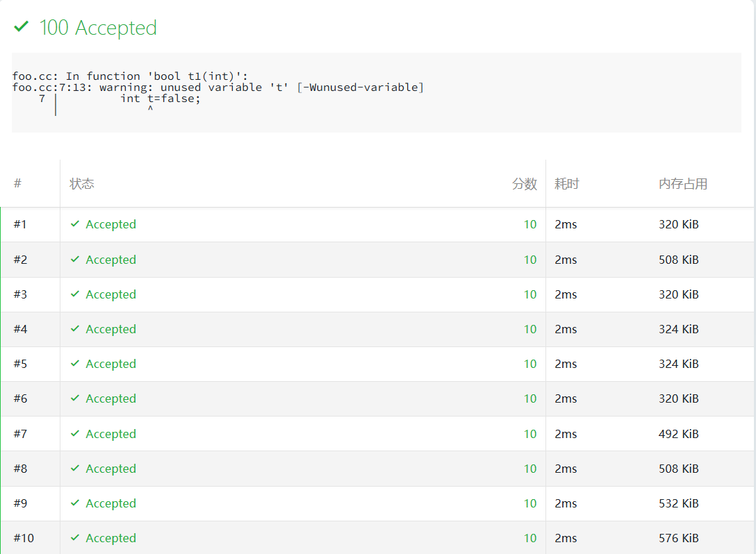Click the Accepted label in row #8
756x554 pixels.
pos(110,469)
